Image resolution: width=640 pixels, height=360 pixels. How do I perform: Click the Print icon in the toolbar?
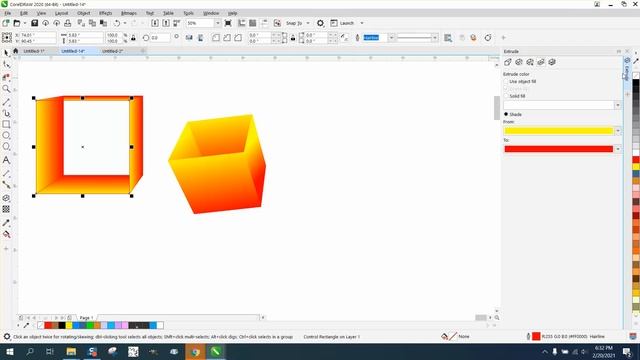pos(68,23)
